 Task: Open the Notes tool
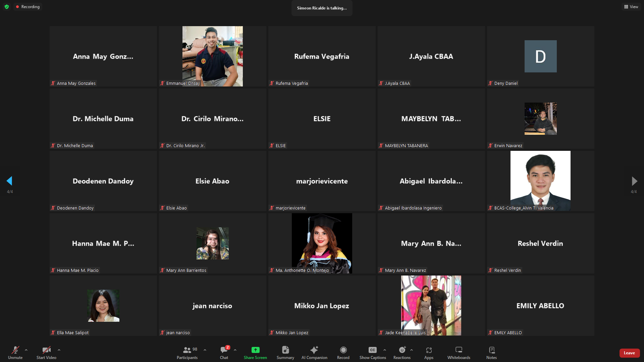[x=491, y=350]
